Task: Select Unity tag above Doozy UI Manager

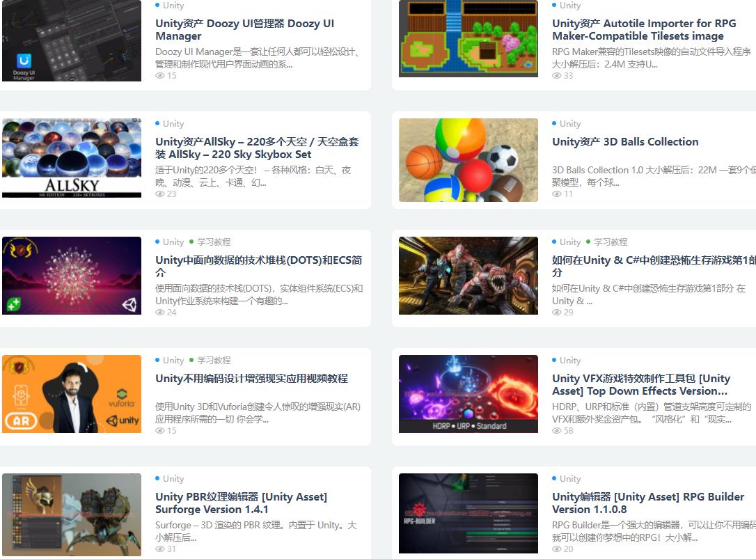Action: 173,6
